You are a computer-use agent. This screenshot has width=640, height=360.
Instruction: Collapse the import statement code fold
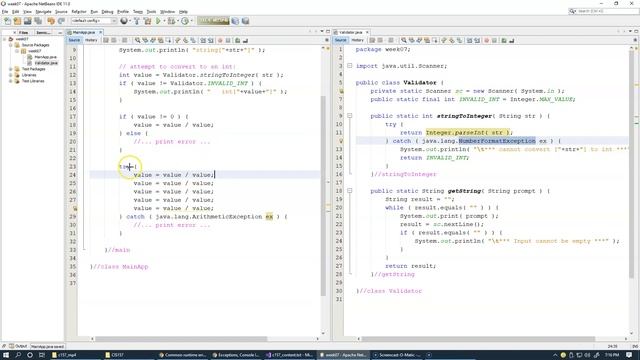click(x=350, y=66)
